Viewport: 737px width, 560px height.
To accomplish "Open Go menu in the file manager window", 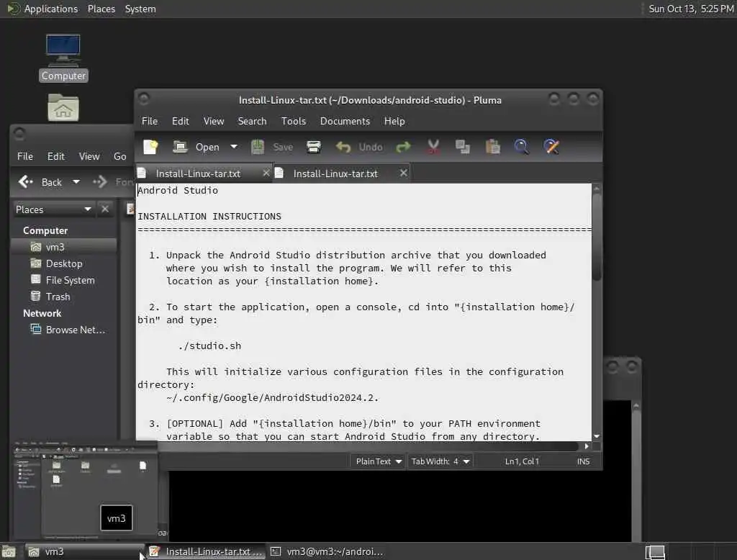I will (120, 157).
